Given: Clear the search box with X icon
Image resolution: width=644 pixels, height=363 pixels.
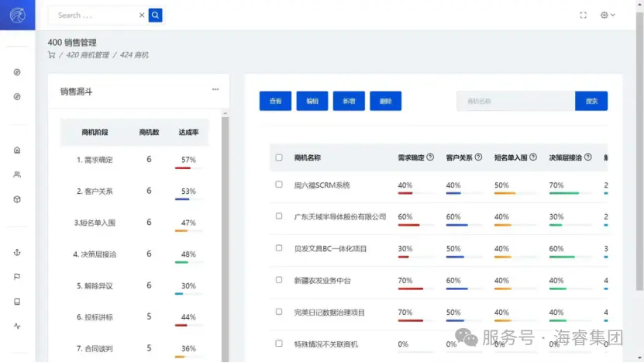Looking at the screenshot, I should 141,15.
